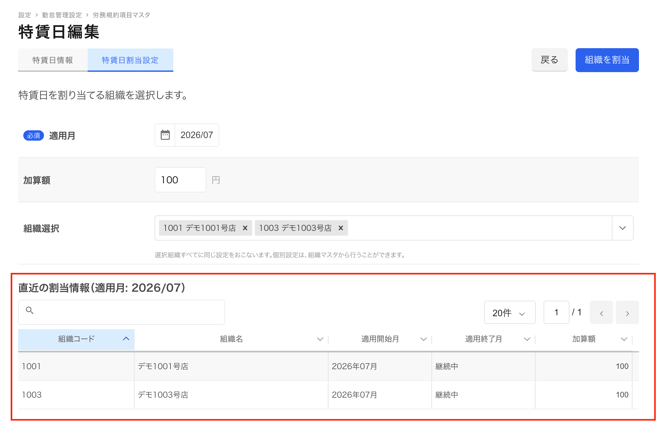Viewport: 670px width, 430px height.
Task: Click the 適用終了月 column header
Action: [483, 339]
